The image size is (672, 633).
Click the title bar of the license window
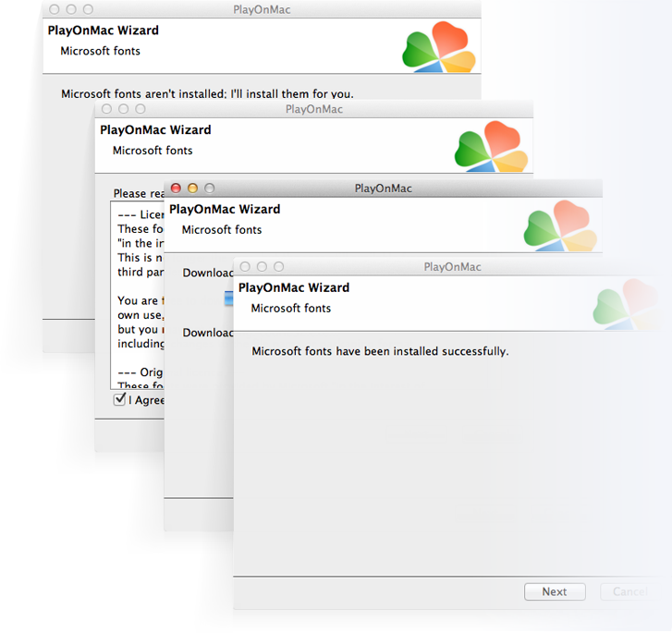coord(314,109)
